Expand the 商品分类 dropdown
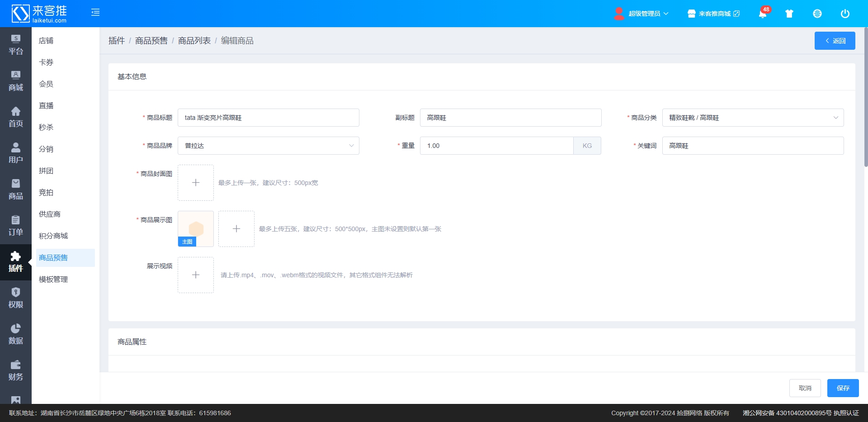 (x=753, y=118)
